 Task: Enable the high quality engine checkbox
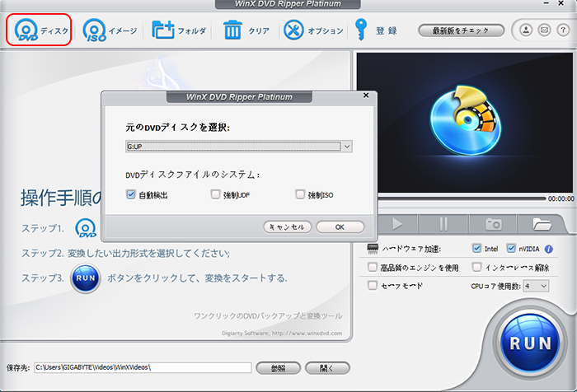click(x=373, y=267)
